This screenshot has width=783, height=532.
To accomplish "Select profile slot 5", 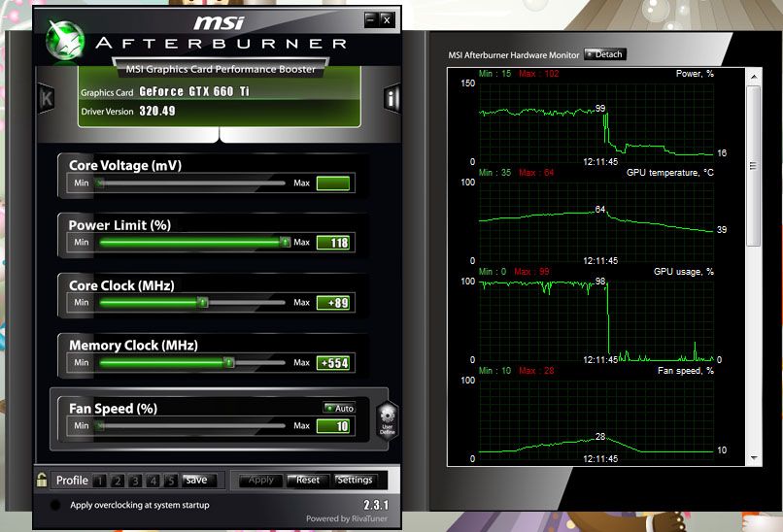I will (x=170, y=481).
